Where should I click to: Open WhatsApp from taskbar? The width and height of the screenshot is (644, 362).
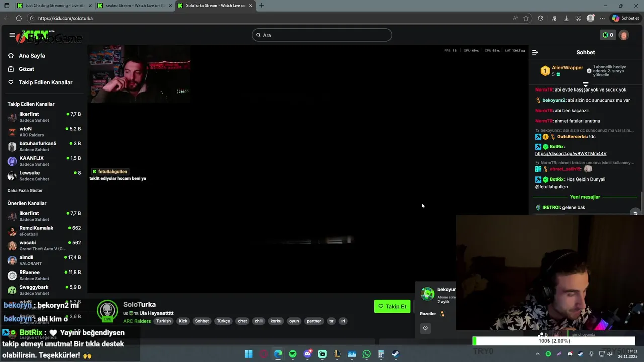[x=366, y=354]
